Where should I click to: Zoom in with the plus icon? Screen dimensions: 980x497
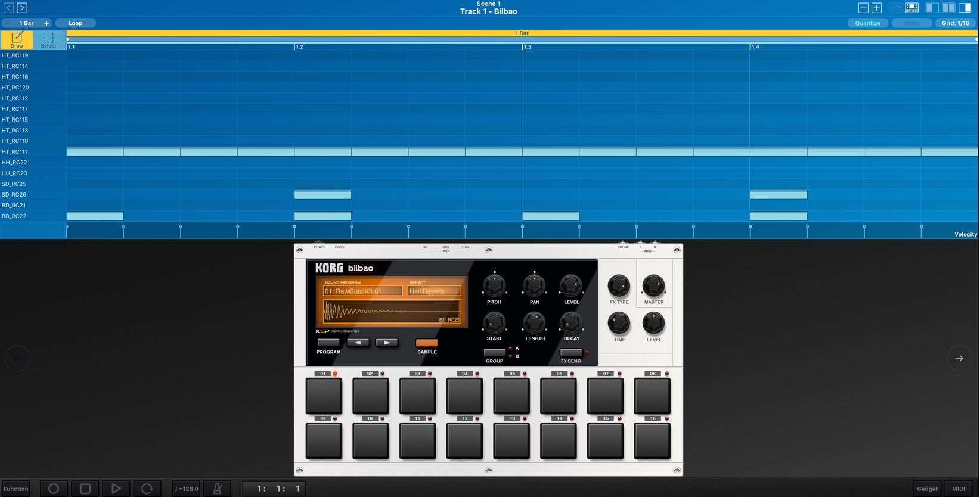coord(876,8)
